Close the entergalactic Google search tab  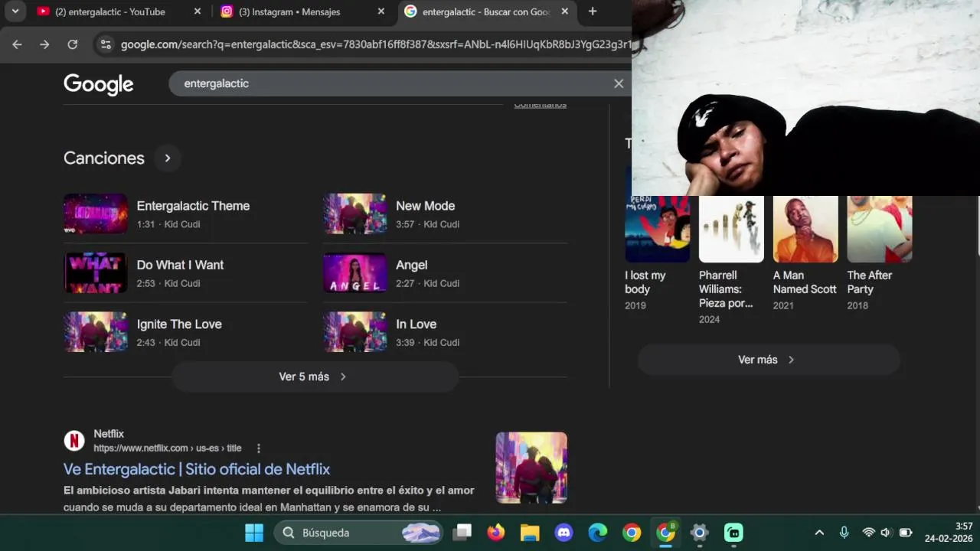564,11
